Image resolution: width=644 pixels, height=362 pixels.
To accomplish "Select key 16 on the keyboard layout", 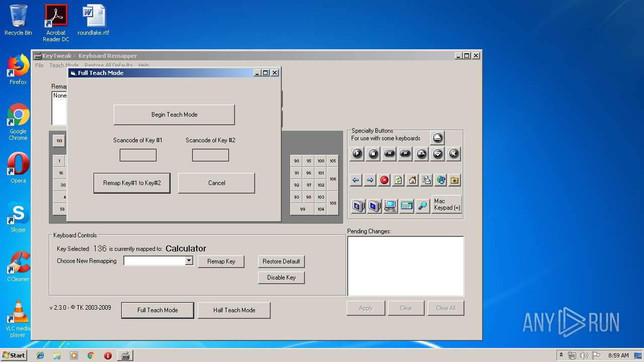I will [x=60, y=173].
